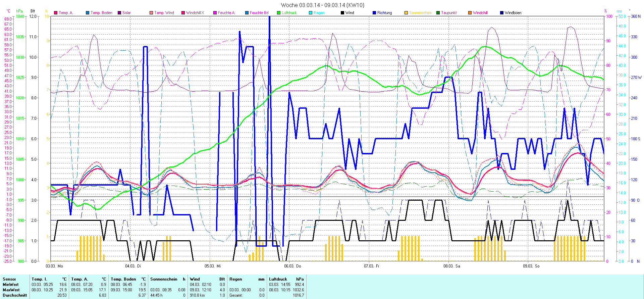Screen dimensions: 644x299
Task: Click the yellow Sonnenschein legend swatch
Action: [406, 13]
